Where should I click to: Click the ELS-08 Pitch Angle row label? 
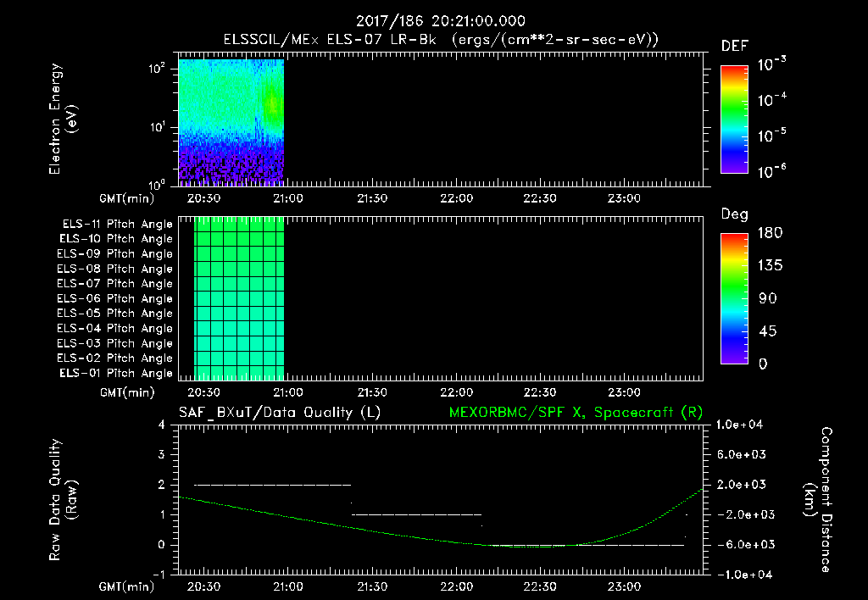tap(114, 269)
